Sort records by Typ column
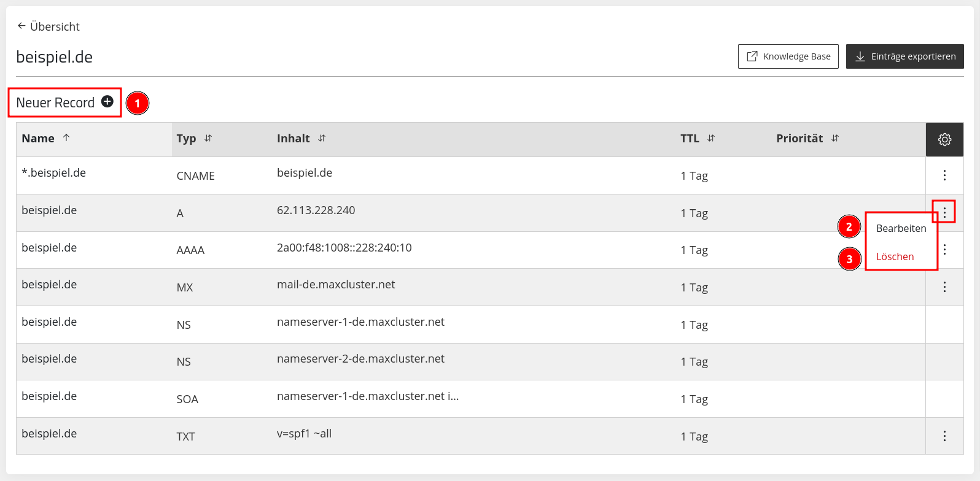The image size is (980, 481). coord(208,138)
